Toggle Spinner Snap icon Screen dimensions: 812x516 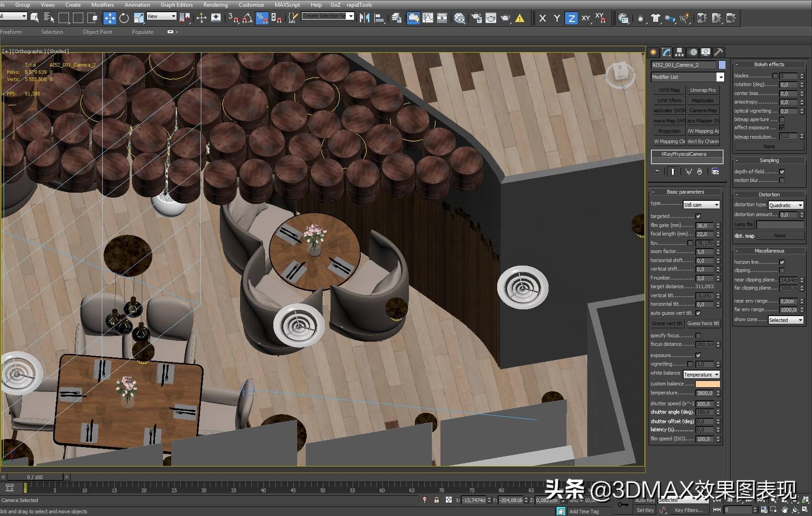(x=276, y=18)
